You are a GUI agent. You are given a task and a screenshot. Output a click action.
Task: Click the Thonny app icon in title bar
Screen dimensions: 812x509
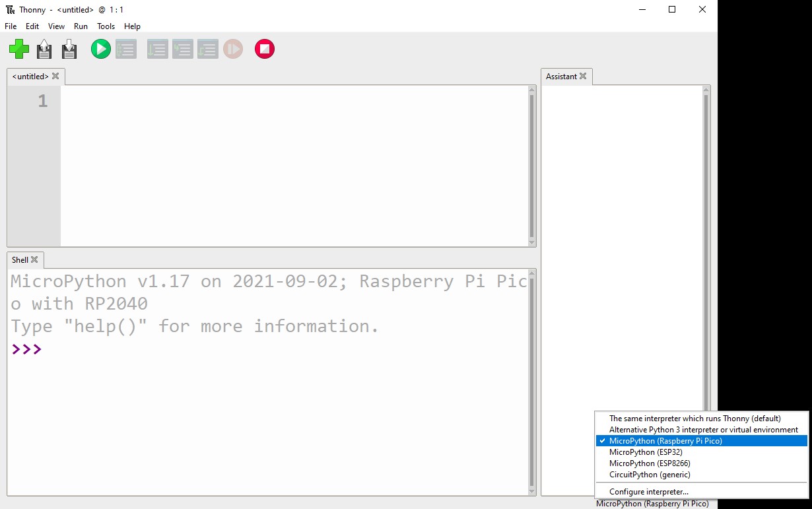(x=10, y=10)
